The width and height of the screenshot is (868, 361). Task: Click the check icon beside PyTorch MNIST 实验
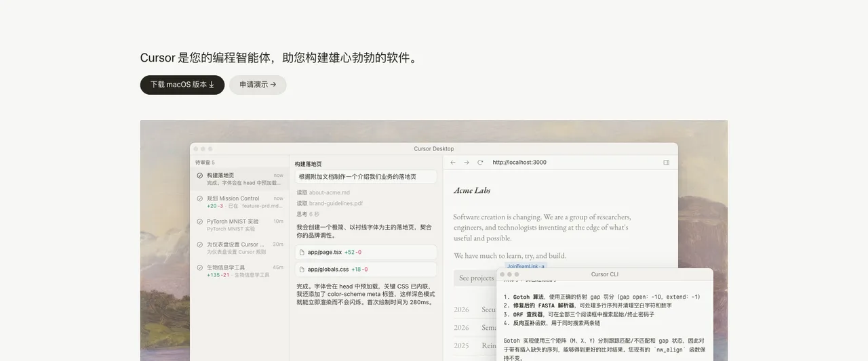coord(200,221)
